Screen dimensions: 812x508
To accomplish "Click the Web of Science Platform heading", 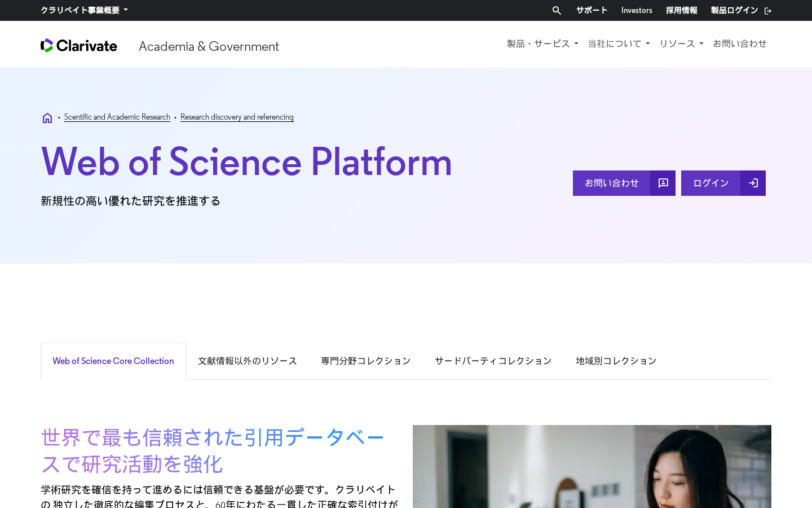I will 246,161.
